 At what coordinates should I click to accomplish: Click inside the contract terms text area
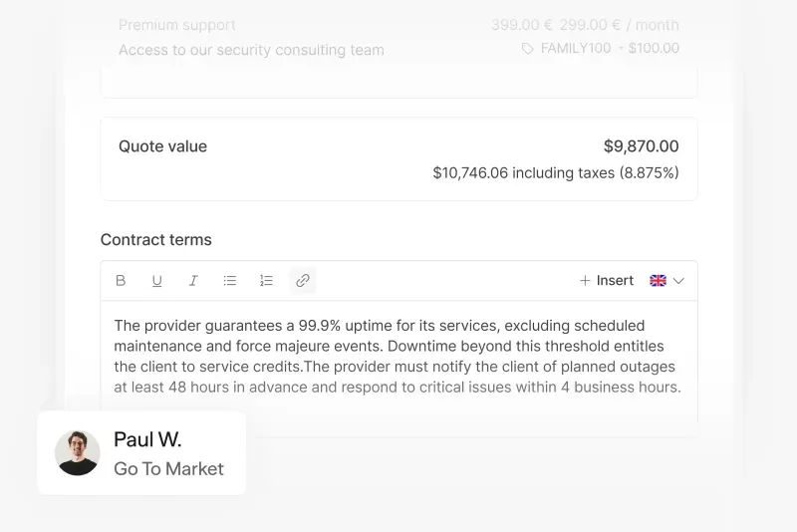point(398,357)
